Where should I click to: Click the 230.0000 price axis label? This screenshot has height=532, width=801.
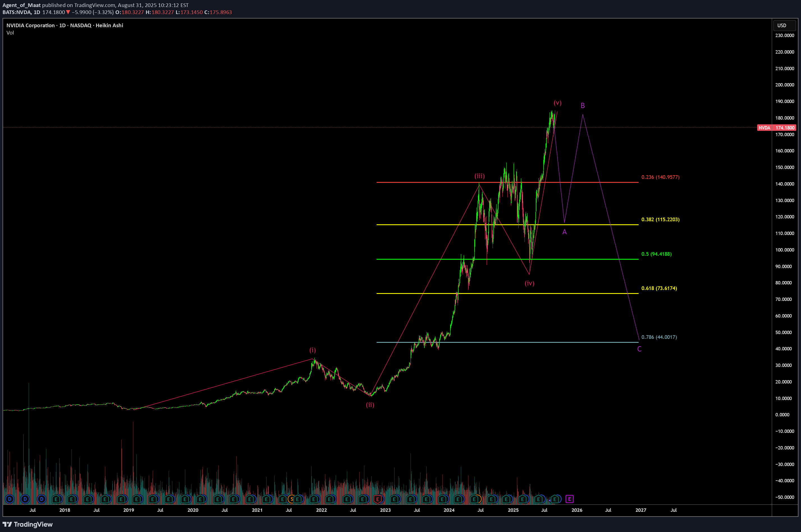click(x=784, y=35)
